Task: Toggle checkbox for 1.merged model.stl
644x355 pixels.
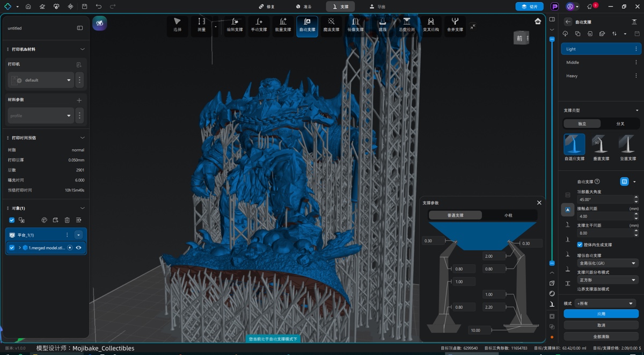Action: pos(12,248)
